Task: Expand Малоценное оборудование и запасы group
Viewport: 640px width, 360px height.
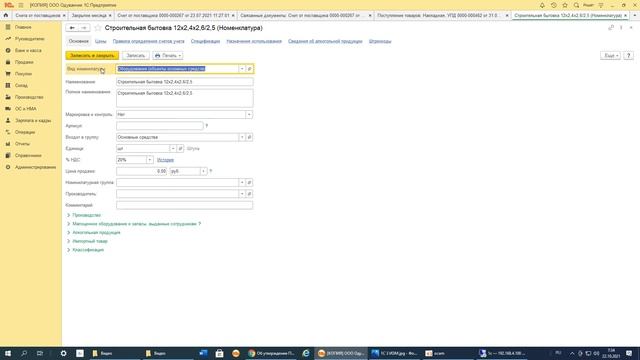Action: (x=133, y=224)
